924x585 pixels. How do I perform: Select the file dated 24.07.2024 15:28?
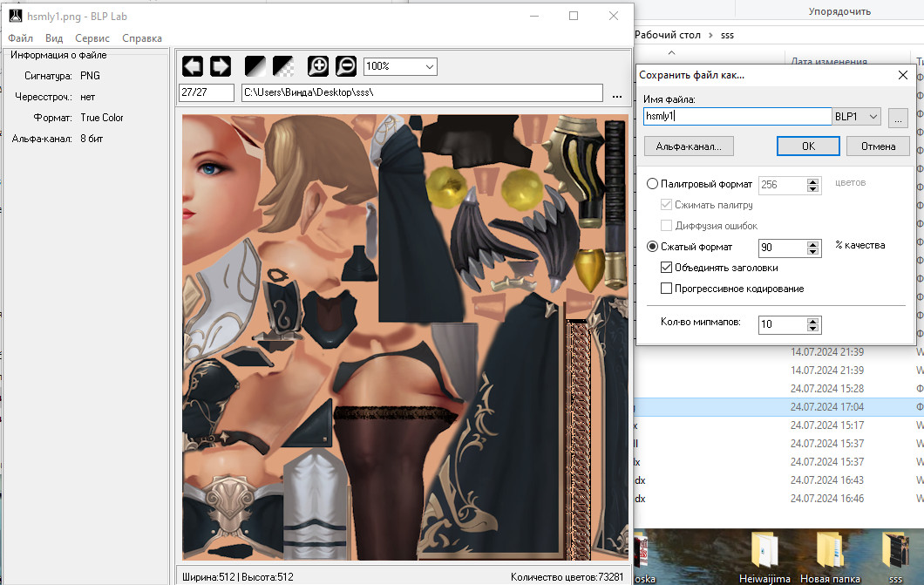point(826,388)
